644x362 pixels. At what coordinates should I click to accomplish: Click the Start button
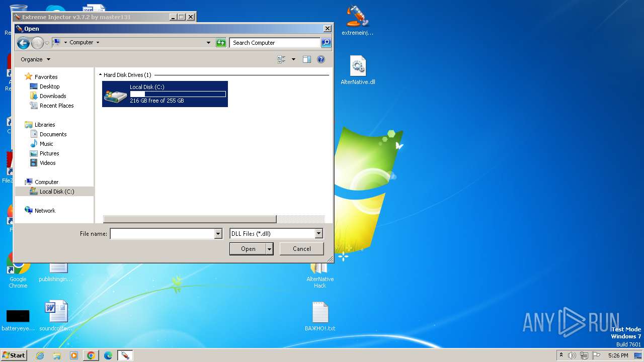14,355
